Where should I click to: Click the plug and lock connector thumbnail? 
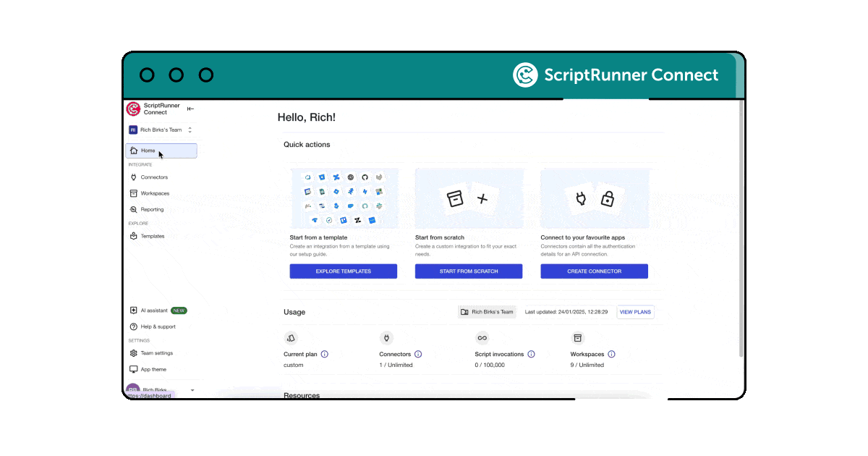[x=595, y=198]
